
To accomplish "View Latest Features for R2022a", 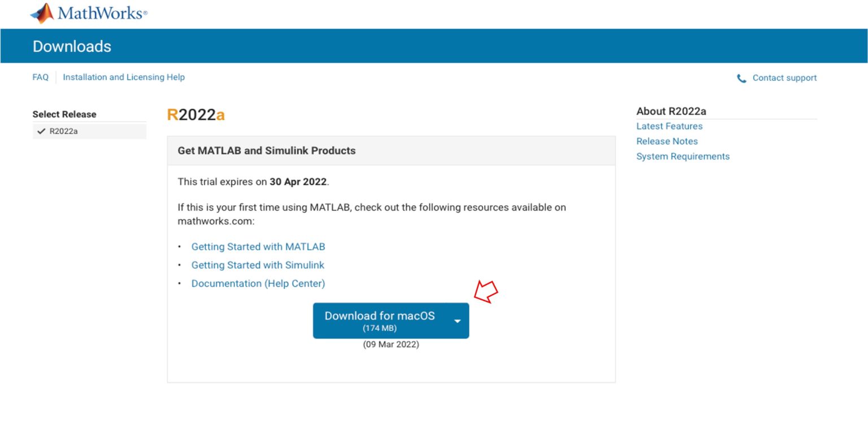I will 669,126.
